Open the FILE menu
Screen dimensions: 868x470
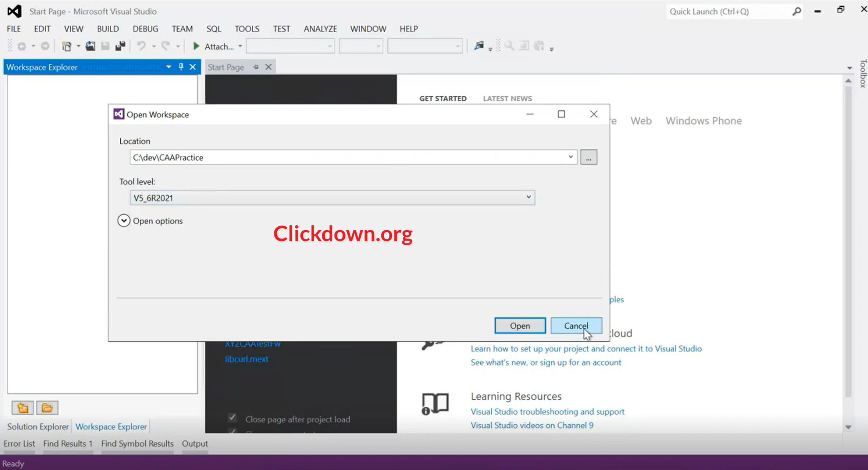coord(14,28)
